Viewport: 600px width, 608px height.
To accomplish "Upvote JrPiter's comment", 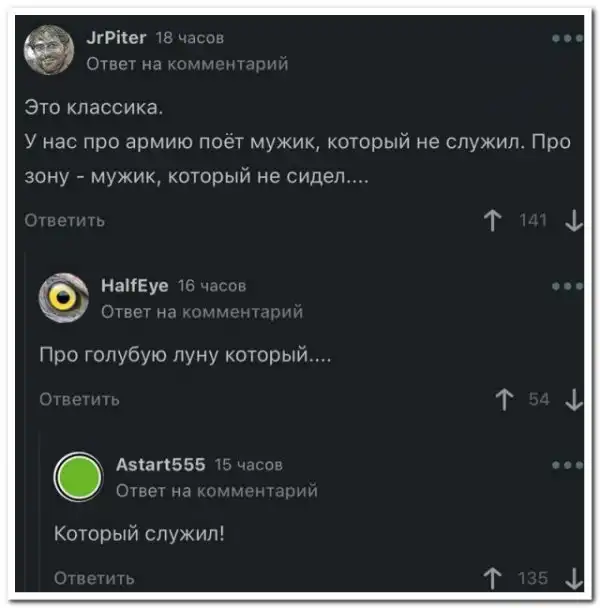I will (493, 221).
